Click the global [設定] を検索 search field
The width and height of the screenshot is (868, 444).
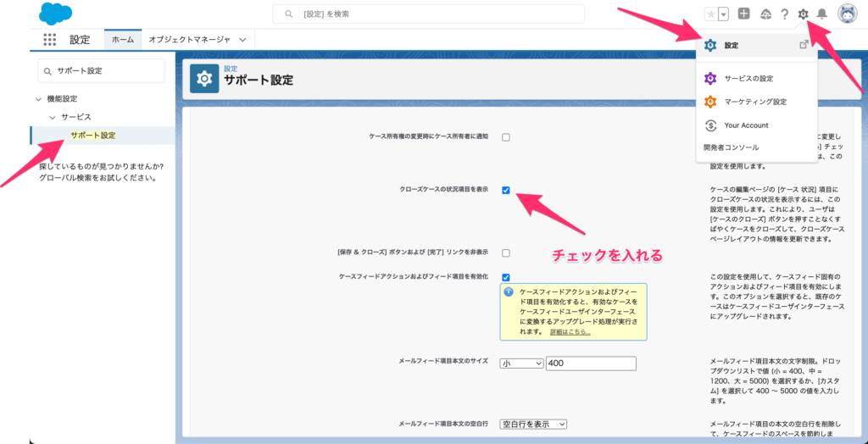(428, 14)
